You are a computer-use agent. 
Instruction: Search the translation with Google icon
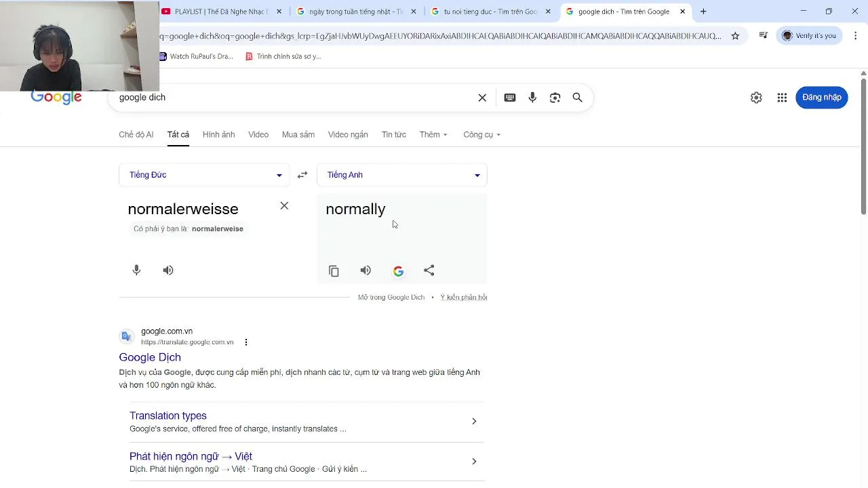[398, 271]
